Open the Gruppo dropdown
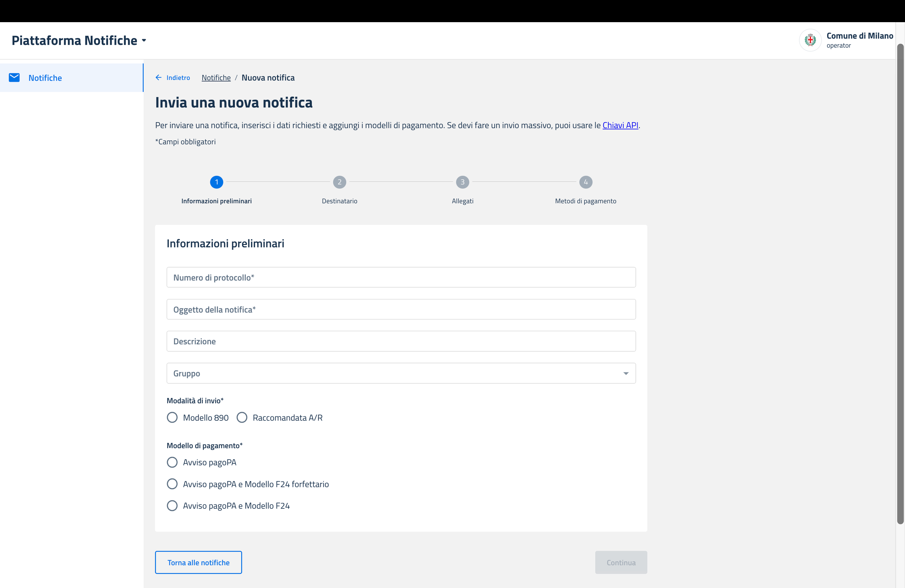 click(401, 373)
